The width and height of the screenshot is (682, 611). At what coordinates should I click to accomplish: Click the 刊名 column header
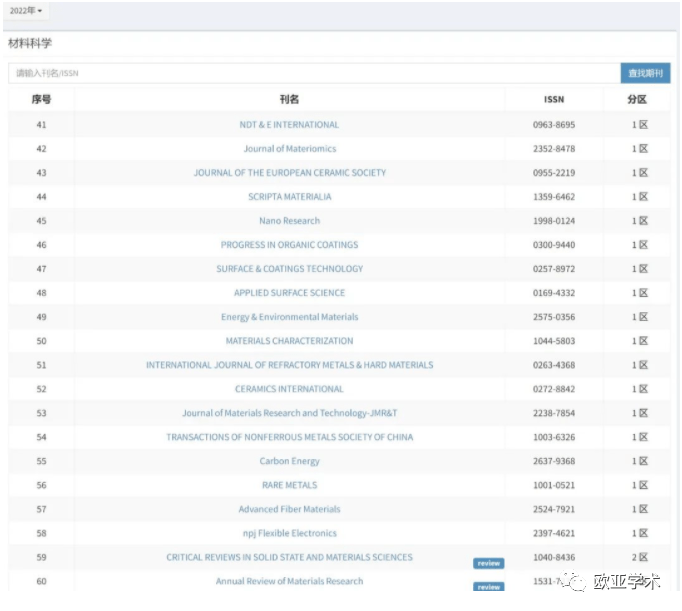pos(289,99)
